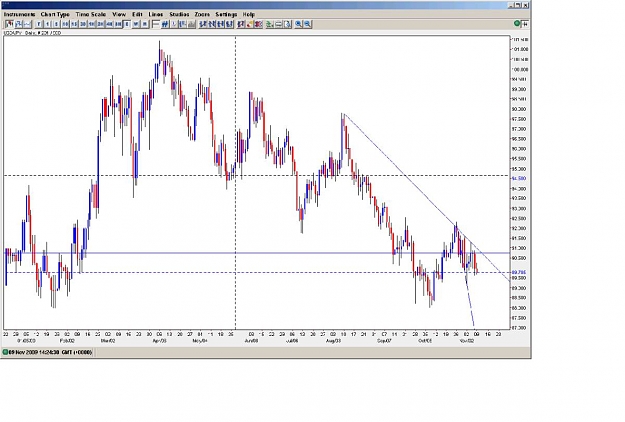Viewport: 625px width, 422px height.
Task: Zoom out with the minus magnifier icon
Action: point(307,24)
